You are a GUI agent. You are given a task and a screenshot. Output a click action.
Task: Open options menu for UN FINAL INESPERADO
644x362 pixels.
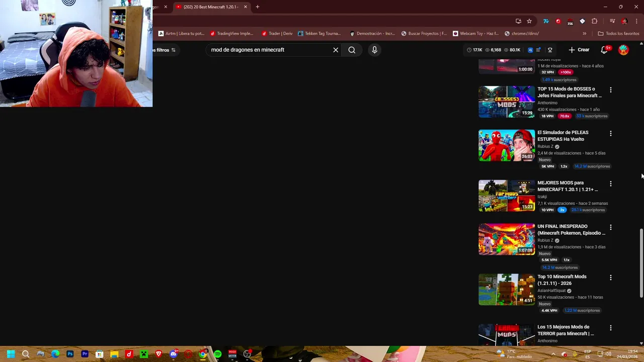[x=611, y=227]
